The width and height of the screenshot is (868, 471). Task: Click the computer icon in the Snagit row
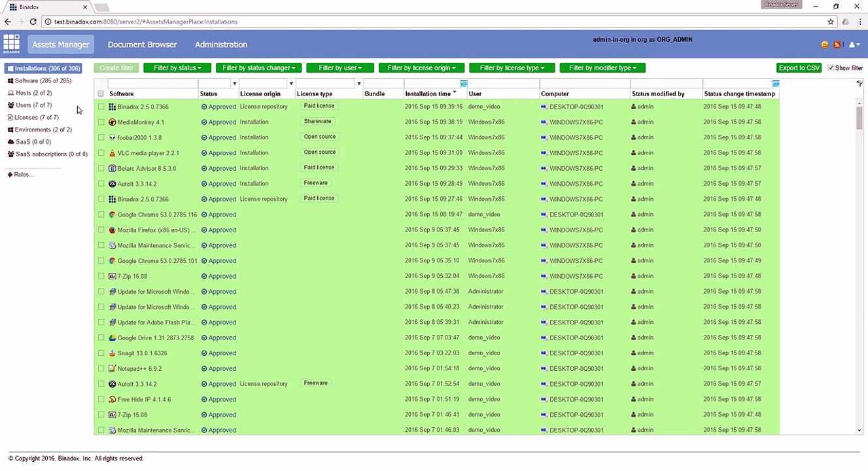click(544, 353)
